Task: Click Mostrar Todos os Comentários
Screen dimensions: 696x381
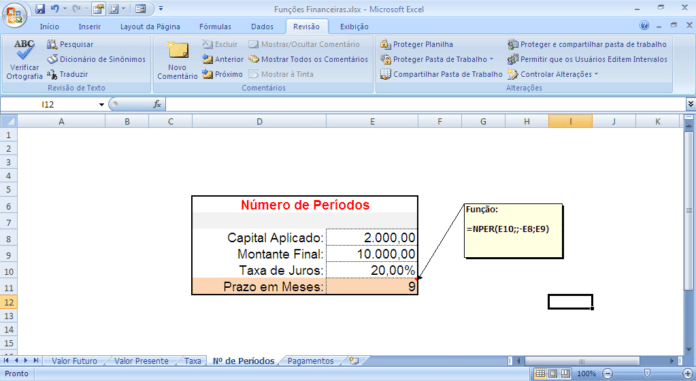Action: 308,59
